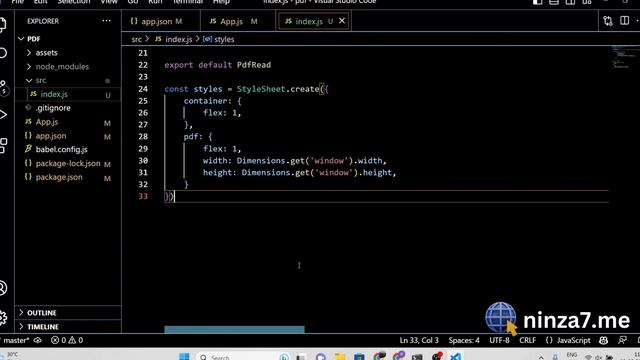Open src breadcrumb dropdown
This screenshot has height=360, width=640.
point(136,39)
